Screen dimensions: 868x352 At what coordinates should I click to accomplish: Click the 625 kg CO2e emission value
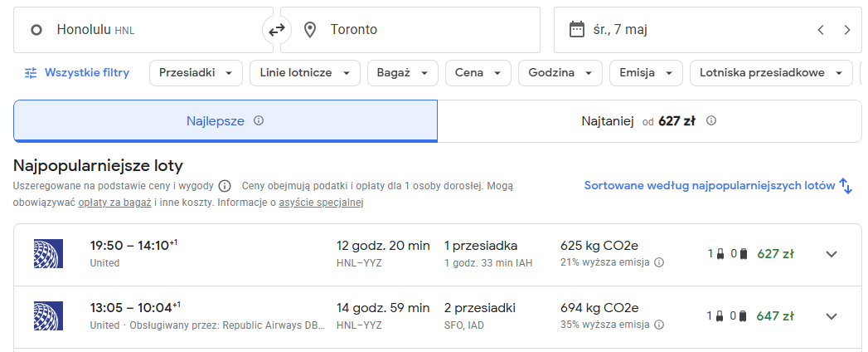tap(599, 246)
